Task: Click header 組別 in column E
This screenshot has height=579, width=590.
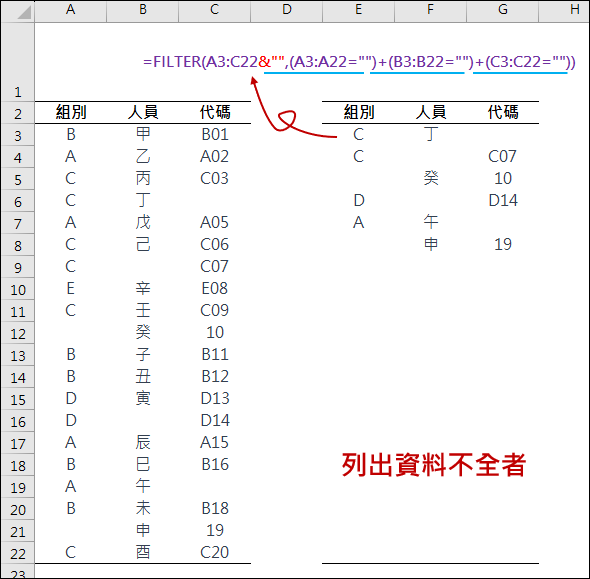Action: (x=359, y=112)
